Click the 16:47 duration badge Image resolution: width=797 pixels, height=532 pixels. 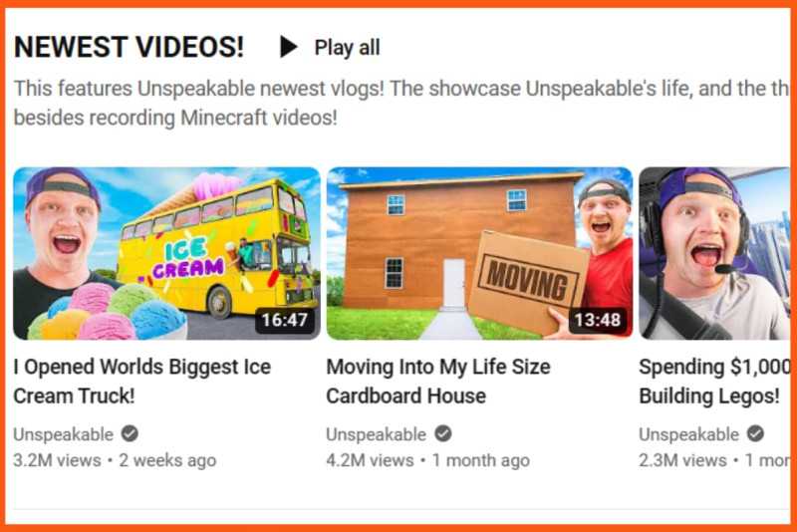pos(285,320)
